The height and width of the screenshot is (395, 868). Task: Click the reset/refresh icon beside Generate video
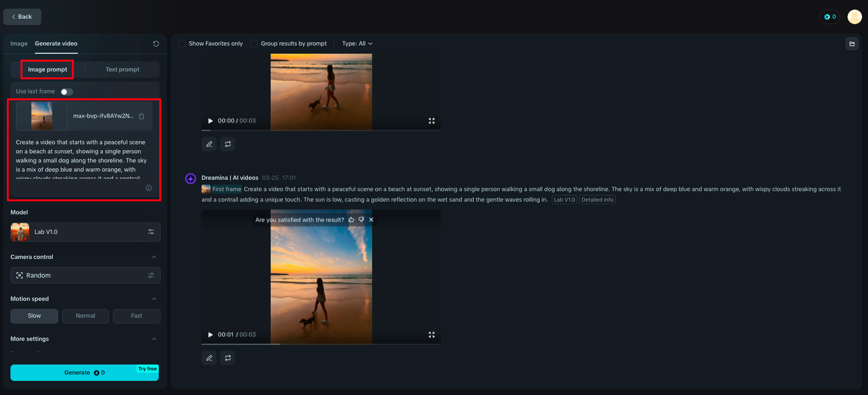coord(156,44)
